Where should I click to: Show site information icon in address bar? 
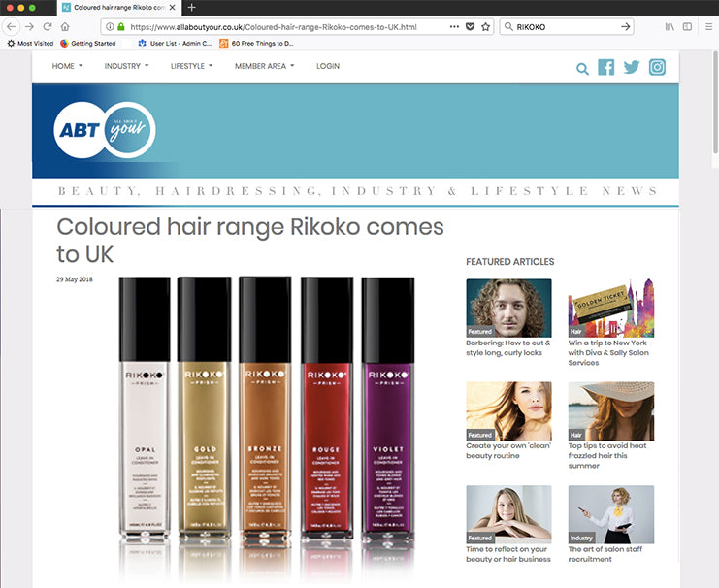[110, 26]
